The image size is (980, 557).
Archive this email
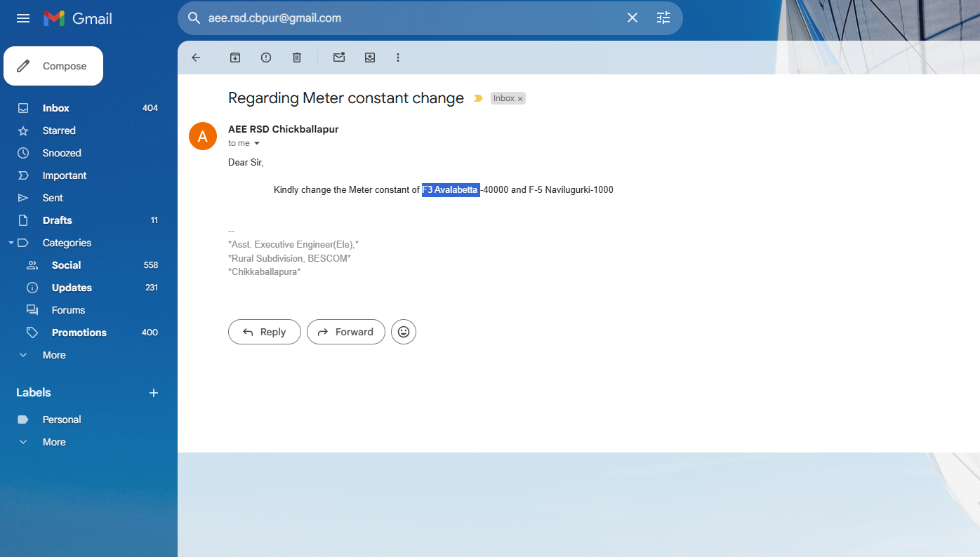(235, 58)
